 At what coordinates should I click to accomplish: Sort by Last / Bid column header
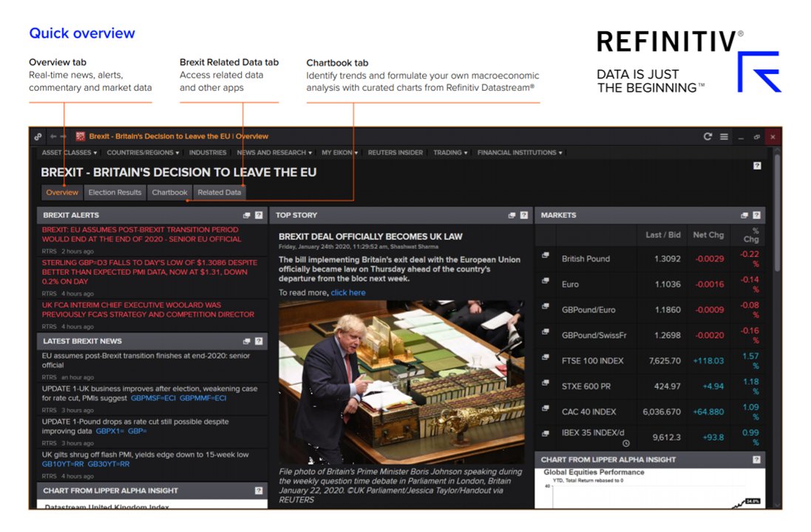pos(663,235)
